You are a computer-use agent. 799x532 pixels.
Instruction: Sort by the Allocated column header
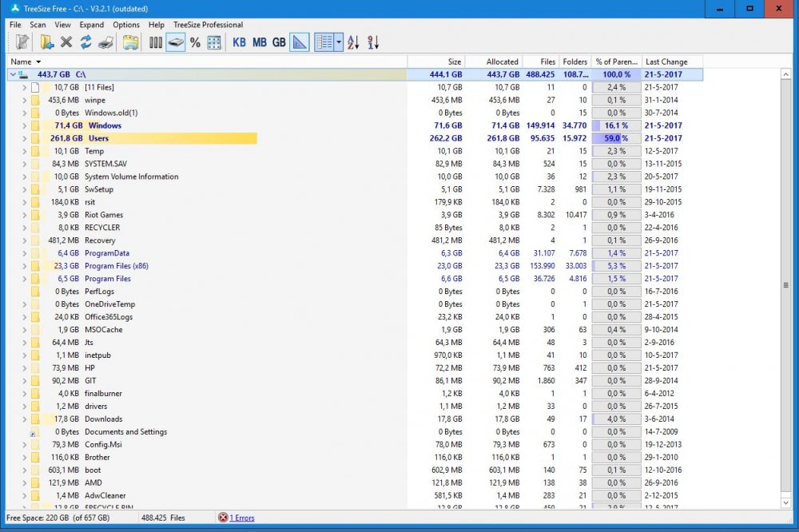click(x=502, y=62)
